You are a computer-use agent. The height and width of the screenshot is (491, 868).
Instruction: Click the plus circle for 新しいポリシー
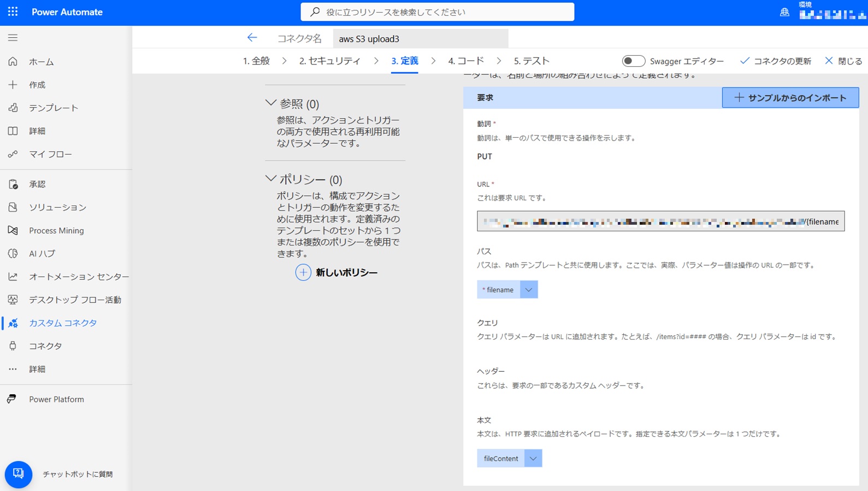(x=303, y=272)
